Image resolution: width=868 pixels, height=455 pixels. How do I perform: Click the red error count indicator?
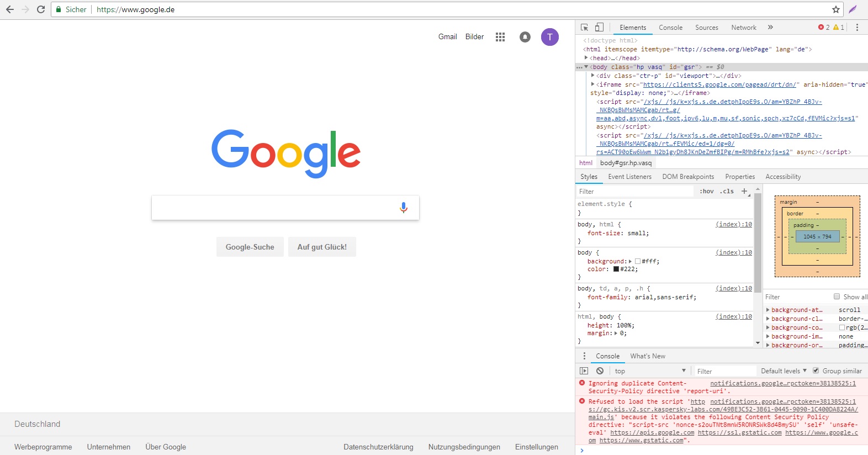point(824,27)
